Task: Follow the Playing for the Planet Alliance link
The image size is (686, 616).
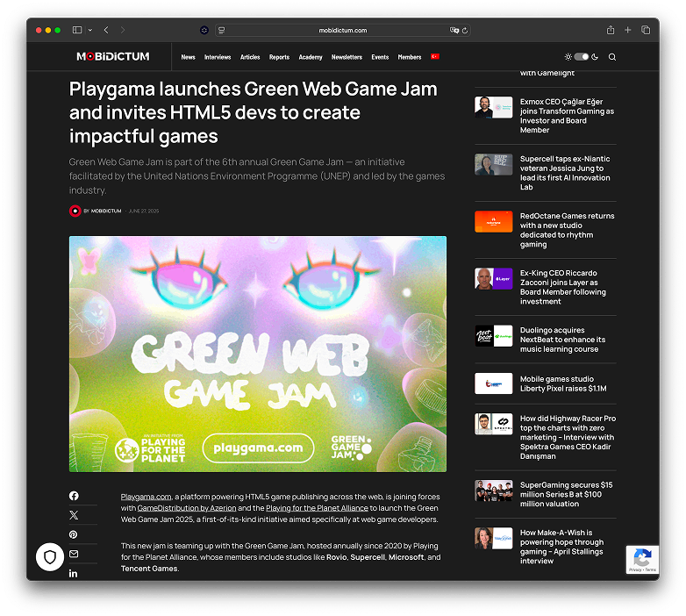Action: tap(318, 508)
